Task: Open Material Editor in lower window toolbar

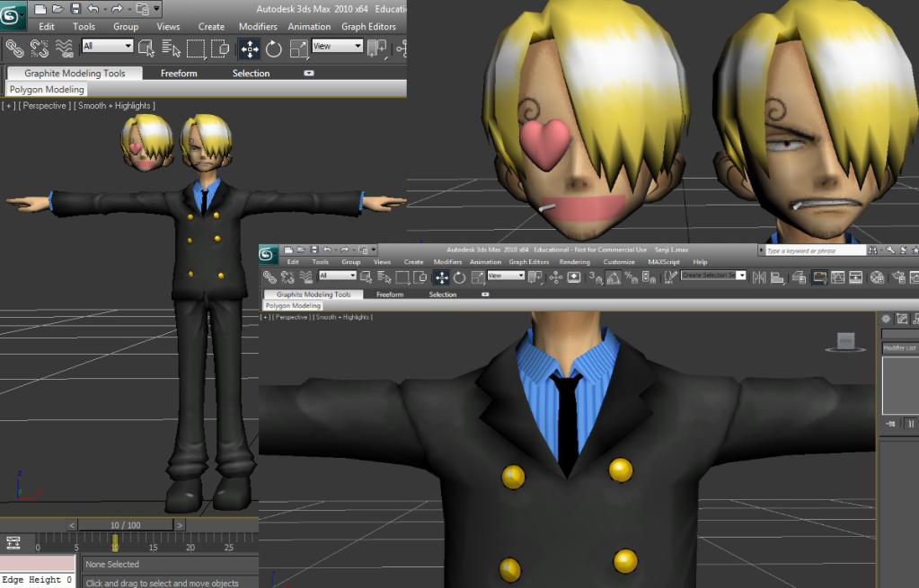Action: 877,277
